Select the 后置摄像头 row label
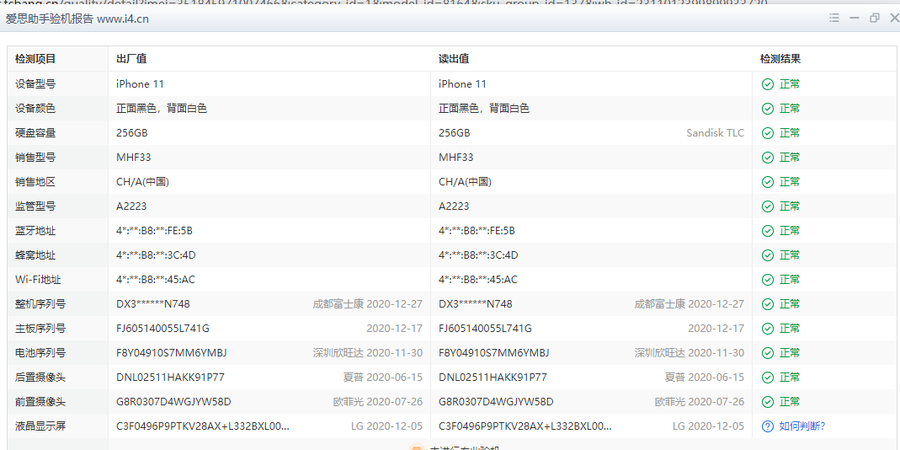This screenshot has width=900, height=450. coord(41,377)
